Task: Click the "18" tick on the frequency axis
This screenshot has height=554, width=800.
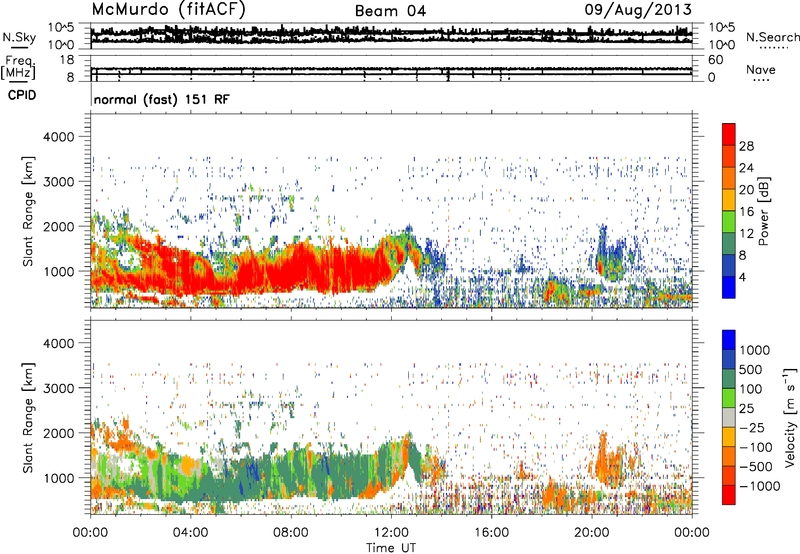Action: coord(66,60)
